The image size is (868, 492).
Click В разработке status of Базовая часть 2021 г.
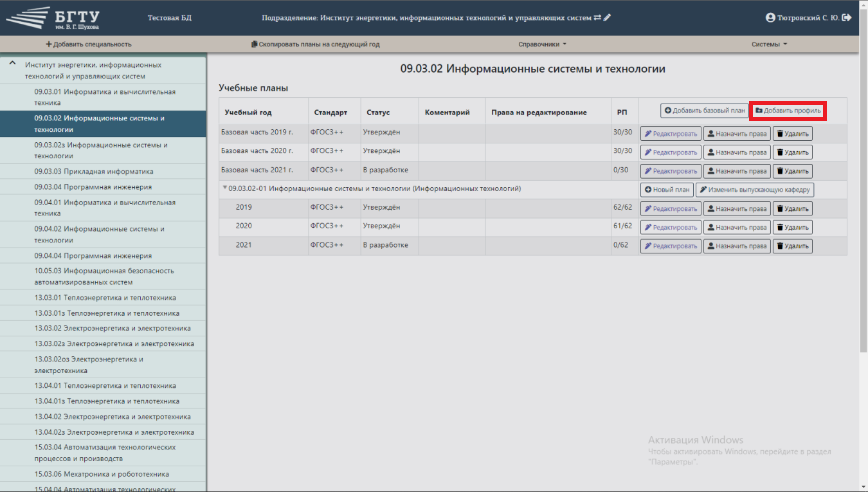coord(386,170)
